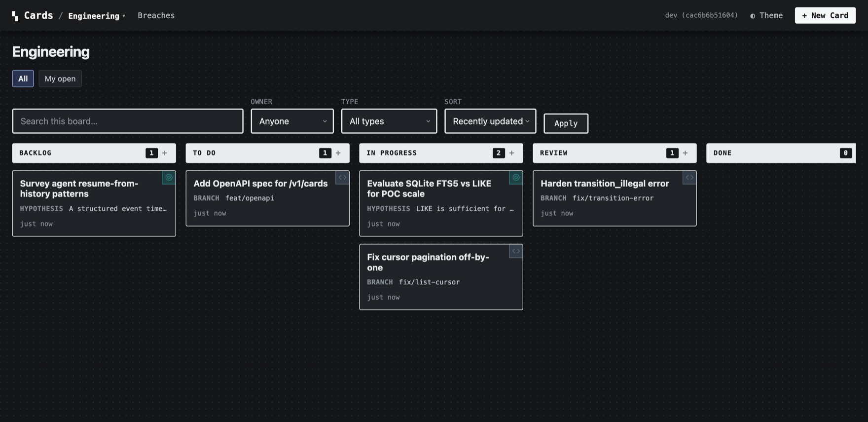Select the My open filter chip
Screen dimensions: 868x422
click(x=60, y=78)
